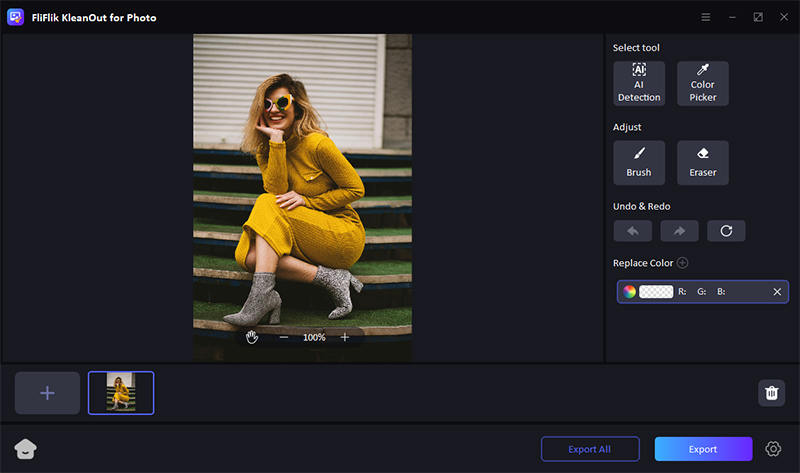Zoom out with the minus icon
Viewport: 800px width, 473px height.
tap(284, 337)
